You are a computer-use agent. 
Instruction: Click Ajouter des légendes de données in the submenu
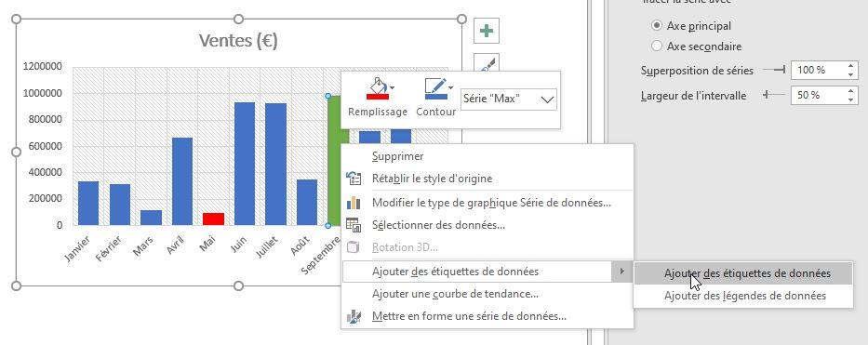click(x=743, y=296)
